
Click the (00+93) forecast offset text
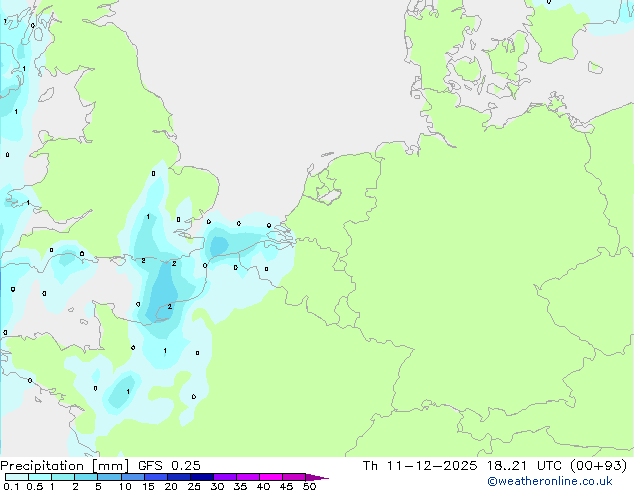[x=598, y=466]
